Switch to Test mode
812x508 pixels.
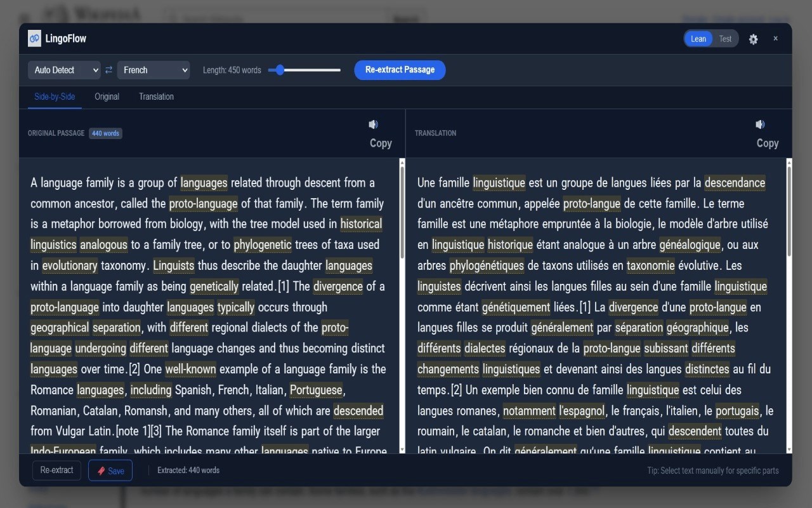[x=725, y=38]
